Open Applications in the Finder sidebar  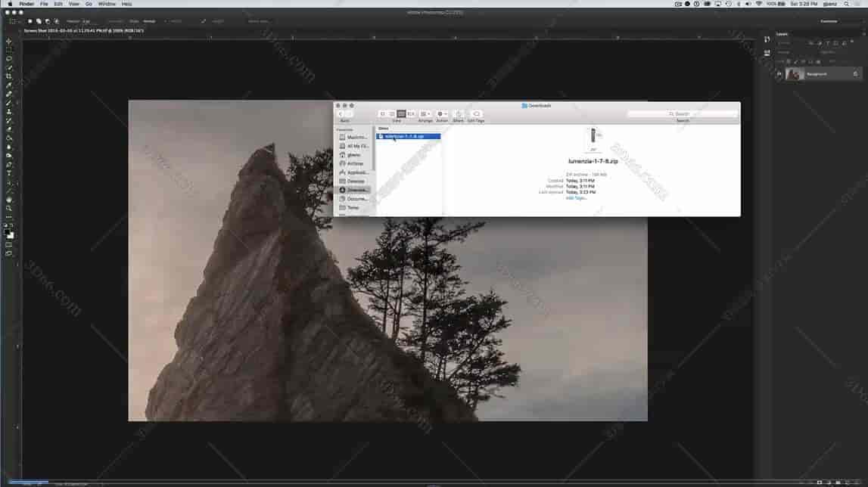click(356, 172)
